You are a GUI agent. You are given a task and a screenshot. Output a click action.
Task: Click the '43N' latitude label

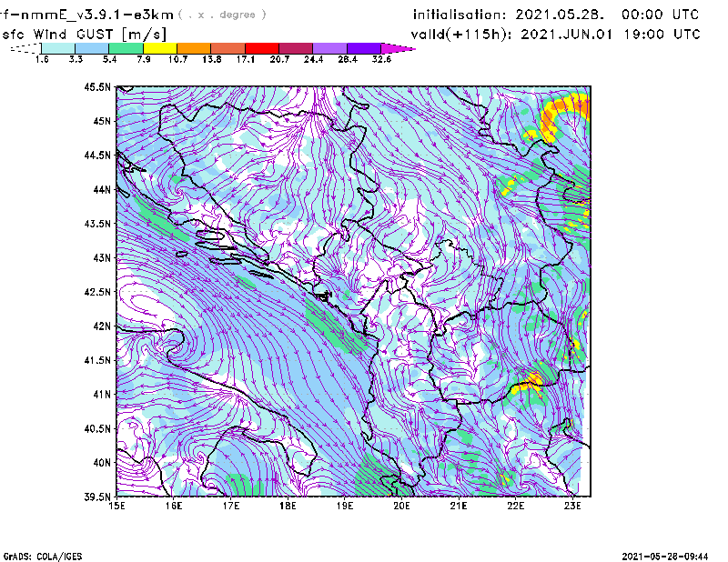(102, 257)
